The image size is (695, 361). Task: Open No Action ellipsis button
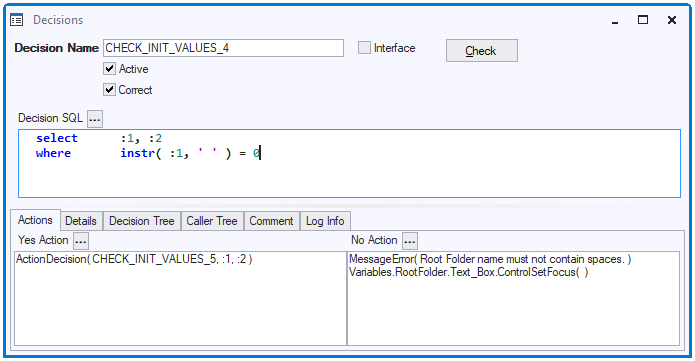[410, 241]
